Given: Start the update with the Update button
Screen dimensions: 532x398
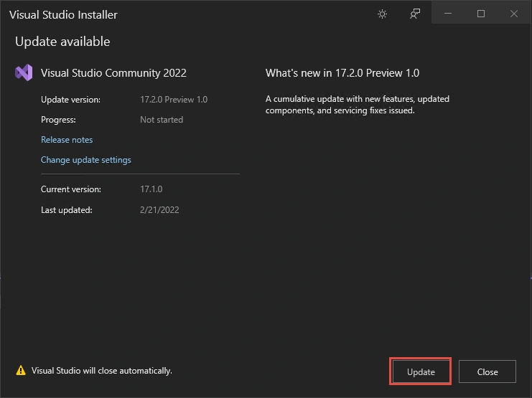Looking at the screenshot, I should (421, 371).
